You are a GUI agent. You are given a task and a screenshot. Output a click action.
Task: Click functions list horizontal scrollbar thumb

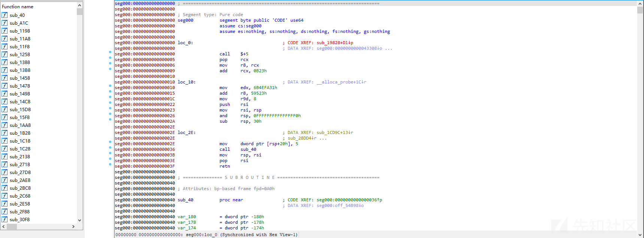(12, 226)
